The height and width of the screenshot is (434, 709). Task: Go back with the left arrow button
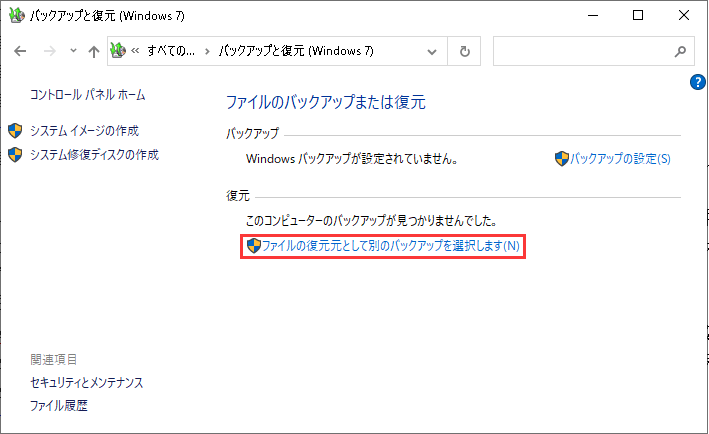(x=20, y=51)
